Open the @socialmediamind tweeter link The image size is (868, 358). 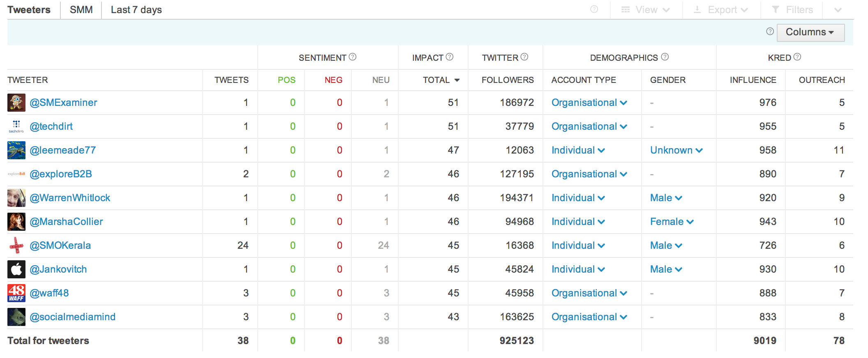point(72,317)
